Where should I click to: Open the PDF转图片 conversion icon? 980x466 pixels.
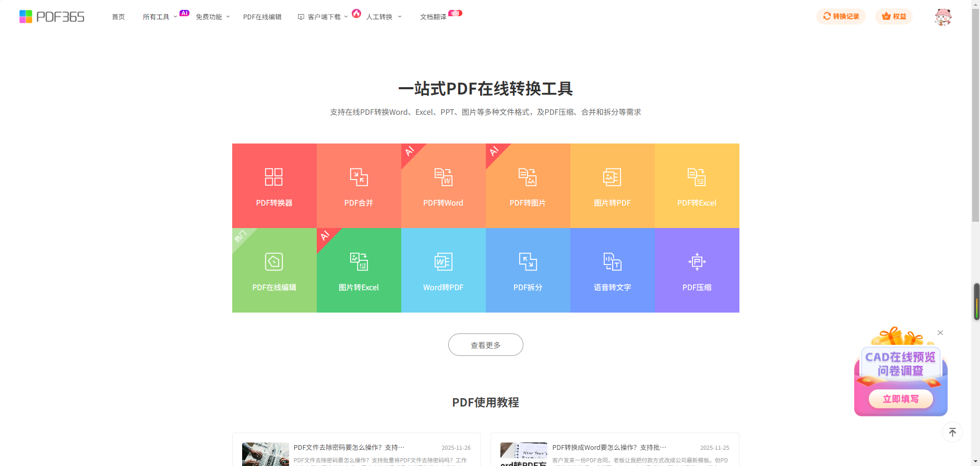tap(528, 177)
